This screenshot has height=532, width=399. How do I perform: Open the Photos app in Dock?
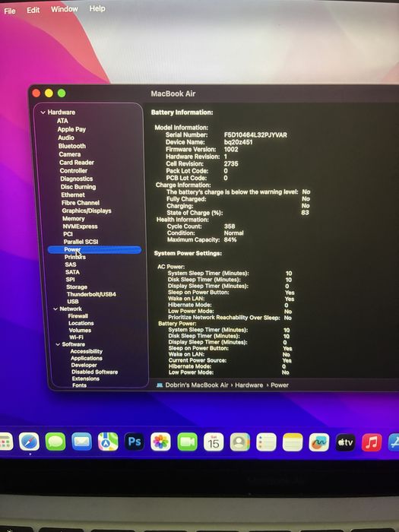160,442
